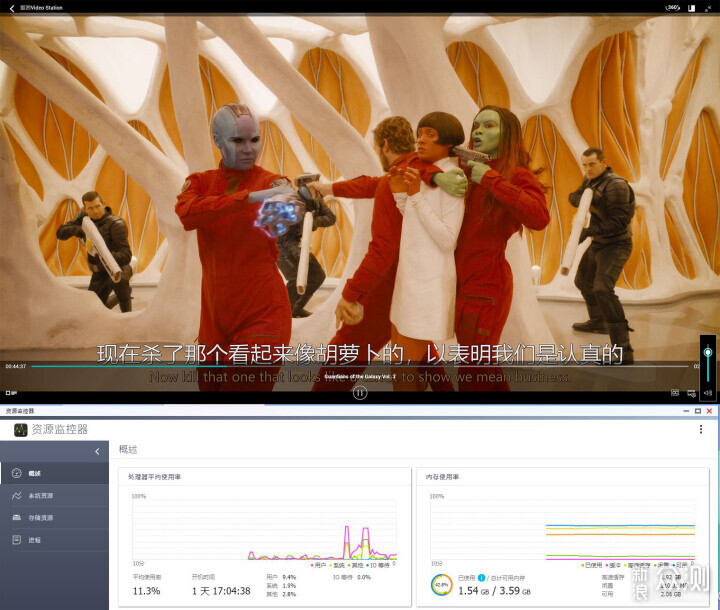This screenshot has width=720, height=610.
Task: Adjust the vertical volume slider
Action: 708,363
